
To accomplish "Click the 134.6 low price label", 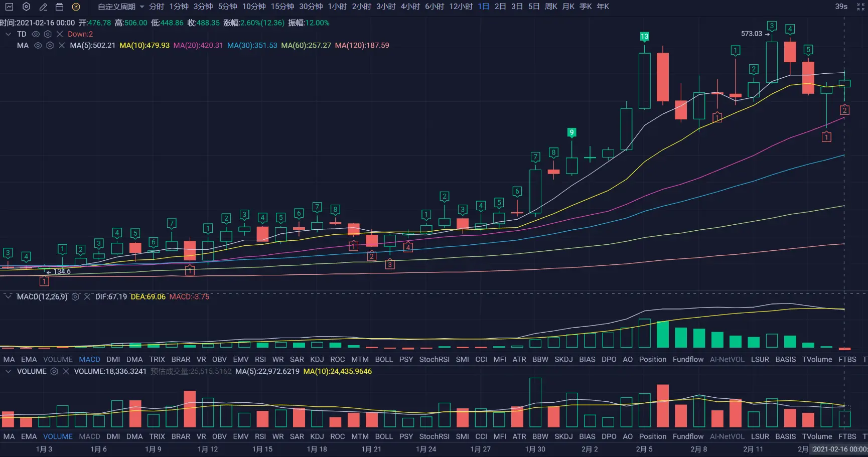I will pyautogui.click(x=62, y=272).
